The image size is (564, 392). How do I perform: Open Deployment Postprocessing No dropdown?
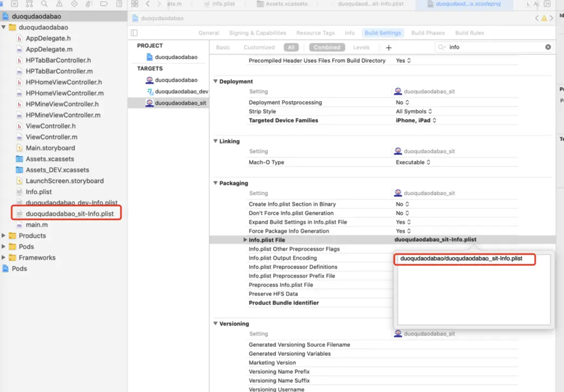pos(402,102)
